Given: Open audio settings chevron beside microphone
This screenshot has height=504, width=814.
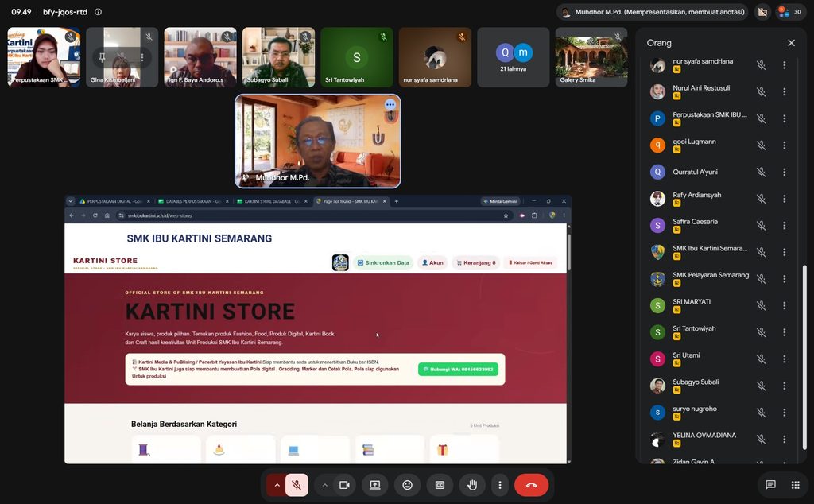Looking at the screenshot, I should coord(277,485).
